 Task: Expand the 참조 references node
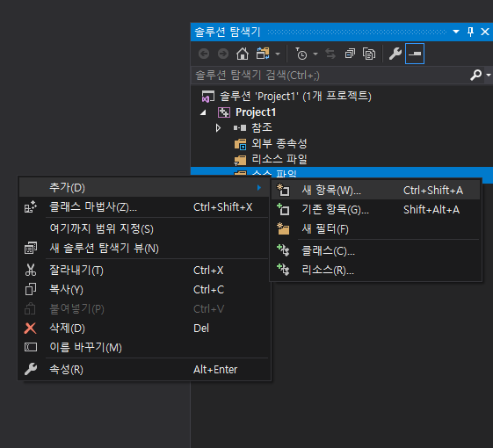tap(218, 128)
